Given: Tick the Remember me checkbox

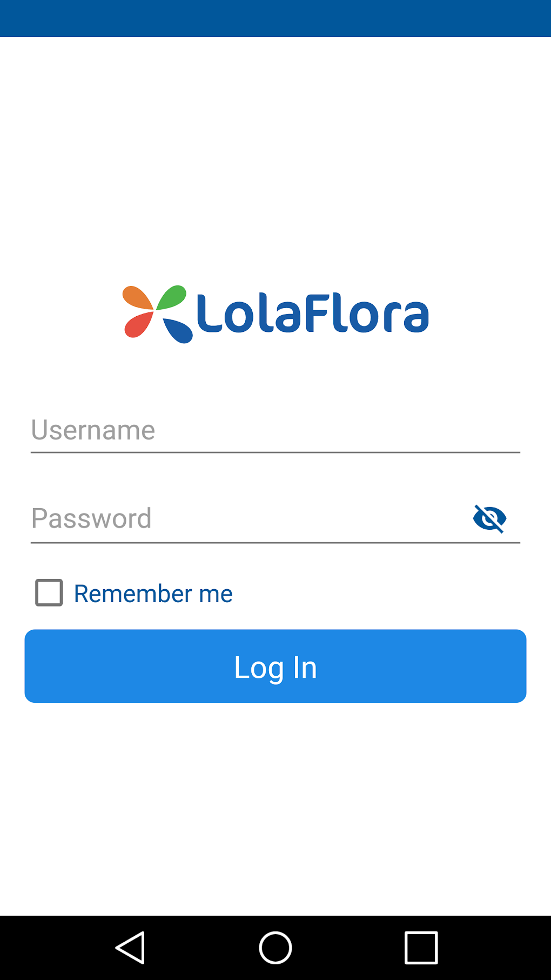Looking at the screenshot, I should 49,592.
